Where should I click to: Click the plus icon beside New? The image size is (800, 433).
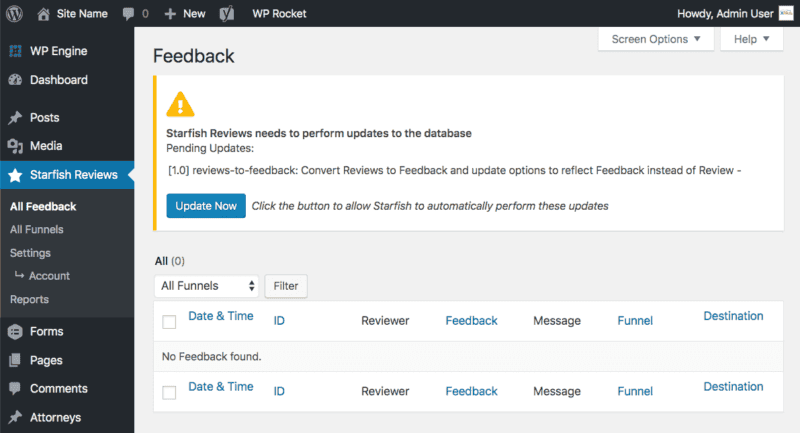(x=170, y=14)
